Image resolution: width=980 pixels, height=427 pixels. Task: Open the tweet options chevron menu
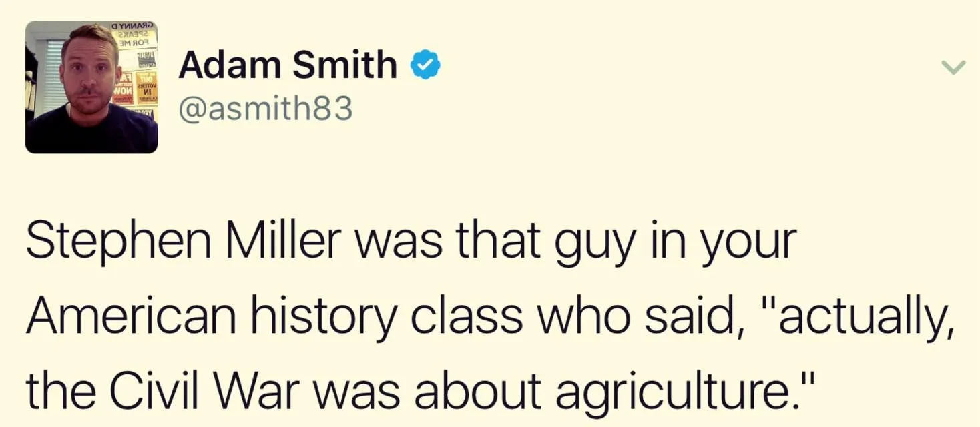[x=953, y=67]
